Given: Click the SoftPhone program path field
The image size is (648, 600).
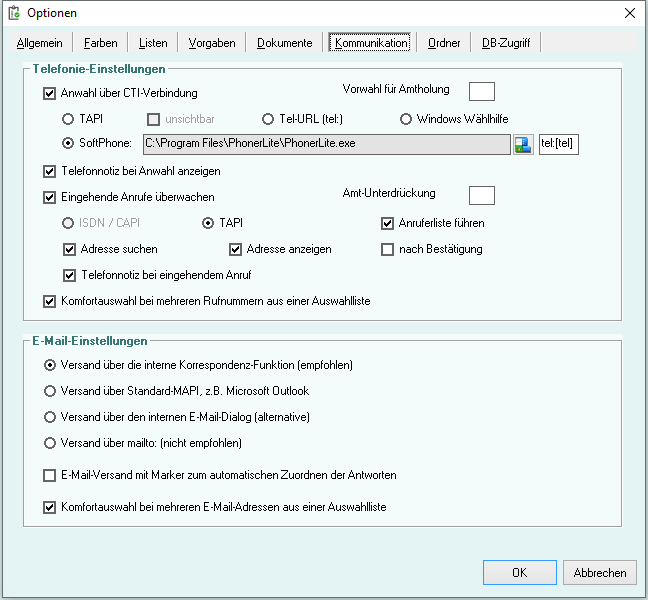Looking at the screenshot, I should (327, 144).
